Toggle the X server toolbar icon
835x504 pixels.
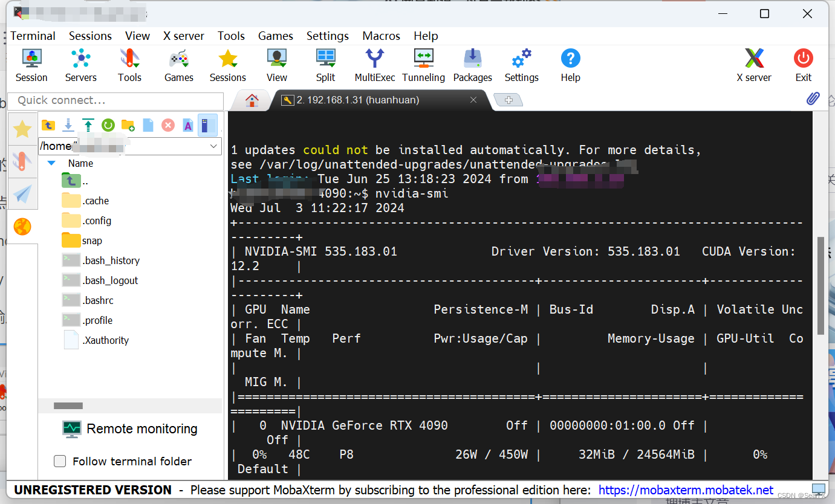[x=754, y=65]
